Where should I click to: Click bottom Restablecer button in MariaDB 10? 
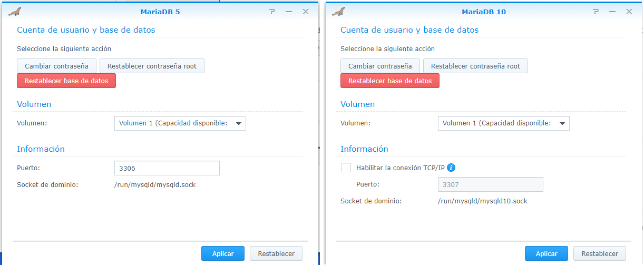click(600, 253)
